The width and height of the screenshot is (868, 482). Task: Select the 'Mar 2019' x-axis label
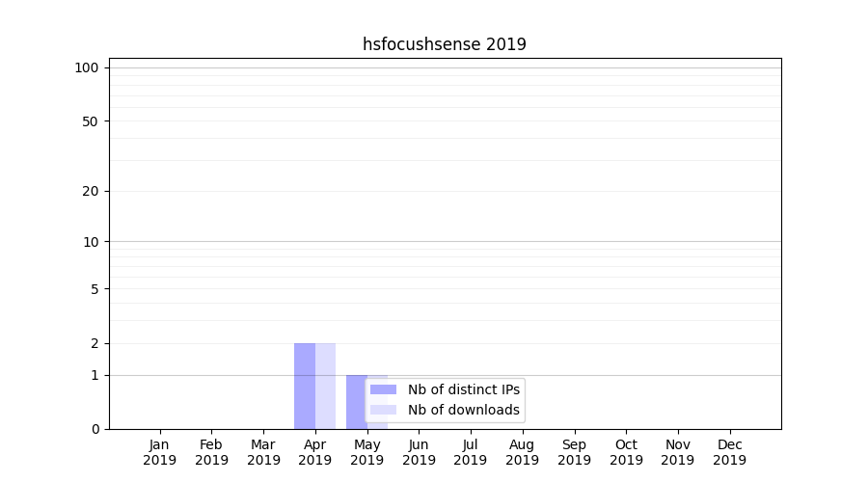coord(263,452)
